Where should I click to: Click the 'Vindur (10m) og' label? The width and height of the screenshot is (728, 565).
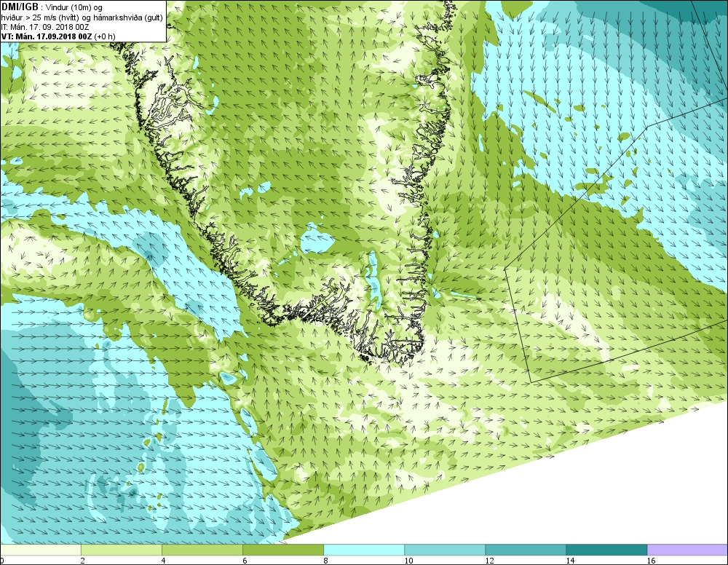pyautogui.click(x=74, y=7)
